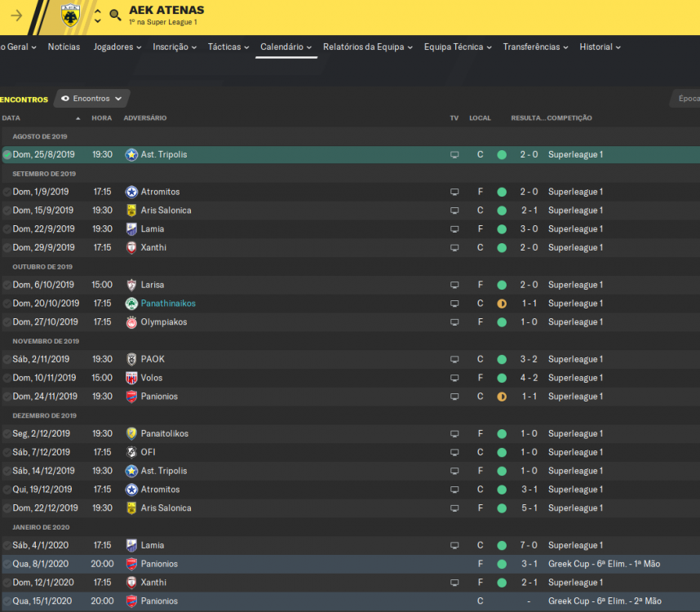Click the Volos club badge
Image resolution: width=700 pixels, height=612 pixels.
pyautogui.click(x=131, y=378)
